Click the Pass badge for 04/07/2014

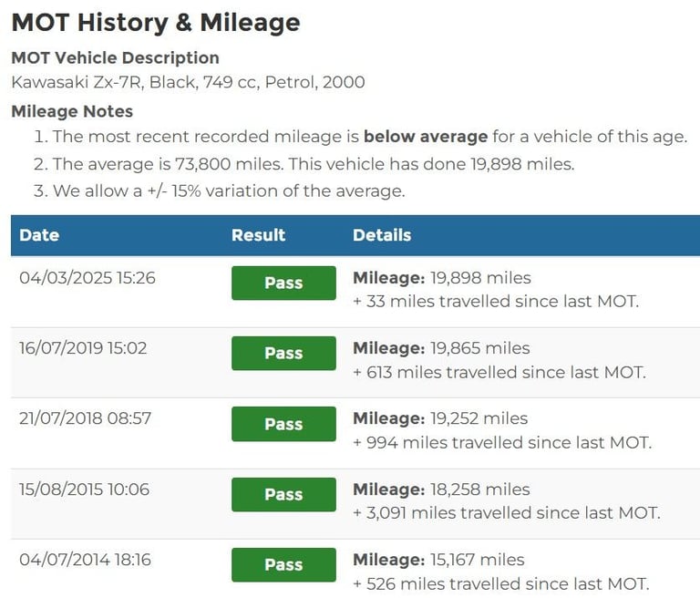coord(283,565)
